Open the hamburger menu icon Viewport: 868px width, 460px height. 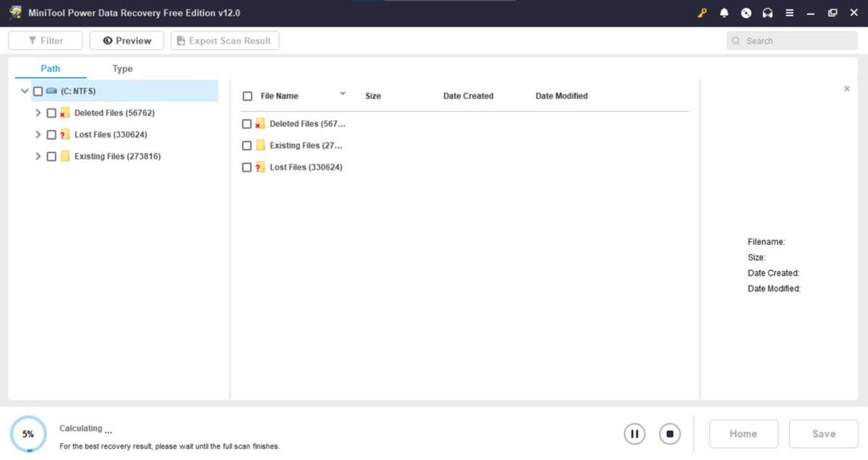(789, 12)
